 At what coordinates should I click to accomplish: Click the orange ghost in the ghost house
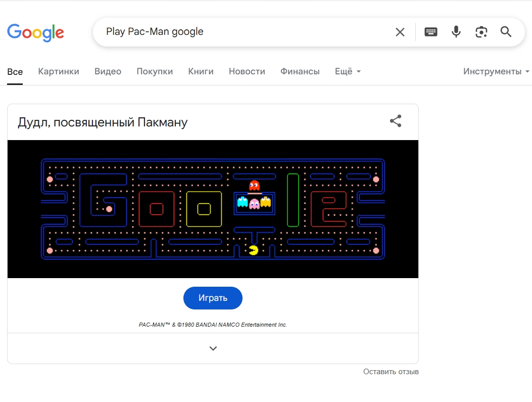click(x=266, y=202)
